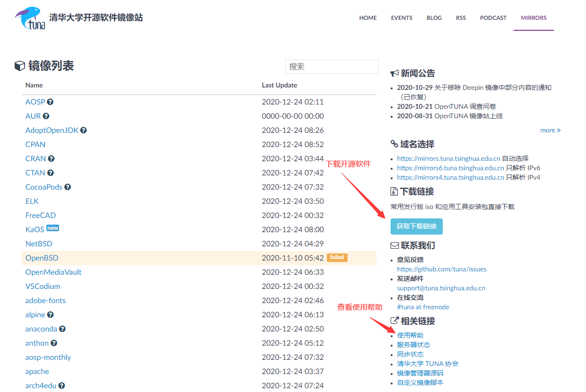Open the mirrors4.tuna.tsinghua.edu.cn IPv4 link
The height and width of the screenshot is (392, 586).
[x=450, y=177]
